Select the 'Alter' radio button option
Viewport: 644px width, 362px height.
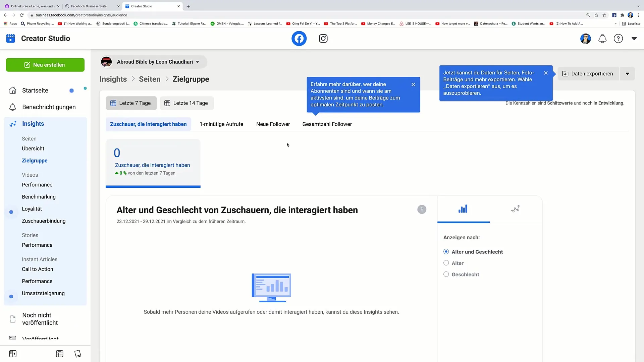tap(446, 263)
